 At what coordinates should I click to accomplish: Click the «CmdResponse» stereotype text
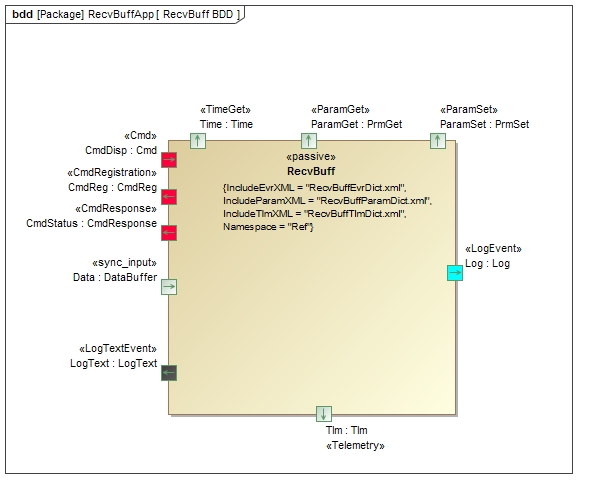coord(116,208)
